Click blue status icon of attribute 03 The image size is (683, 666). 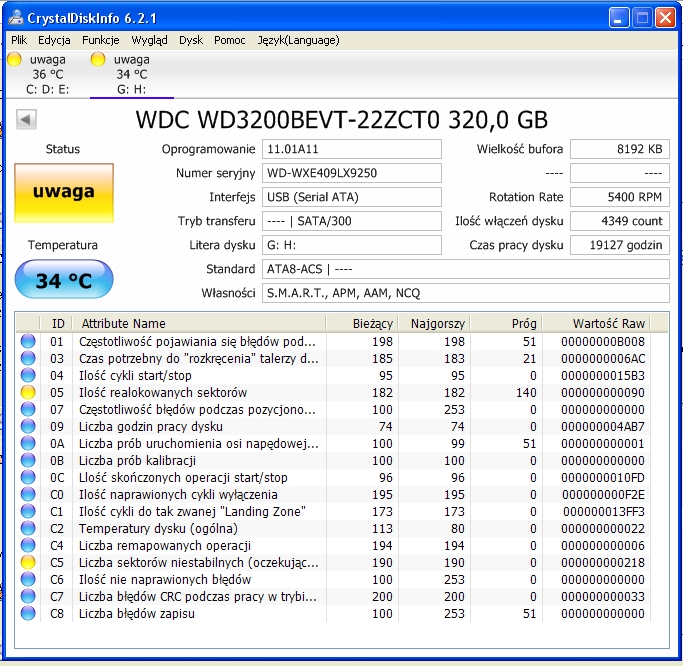point(28,358)
